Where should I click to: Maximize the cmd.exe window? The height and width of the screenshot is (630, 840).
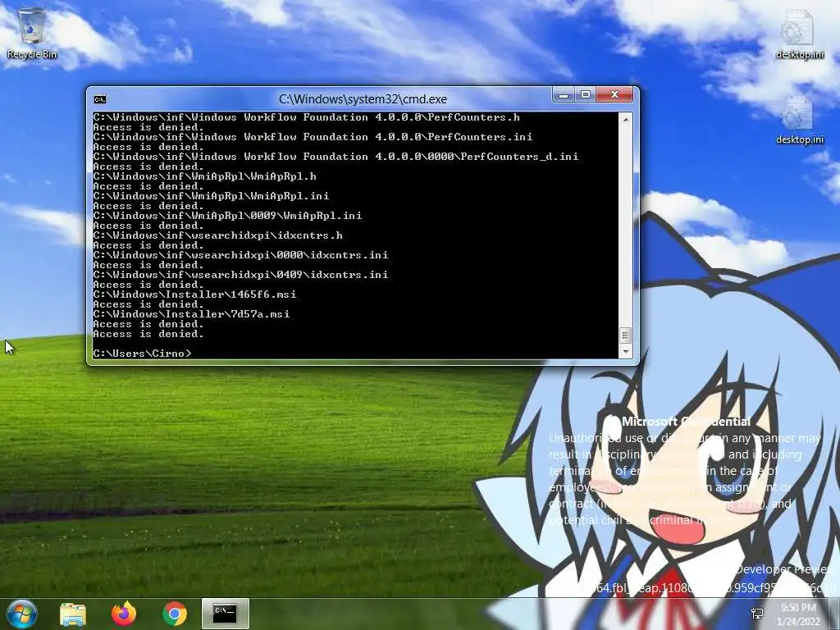[586, 95]
